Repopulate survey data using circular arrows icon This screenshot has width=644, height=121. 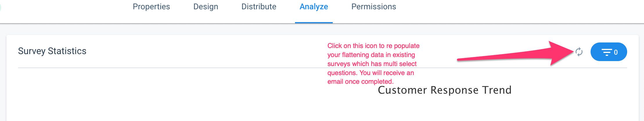pyautogui.click(x=579, y=52)
